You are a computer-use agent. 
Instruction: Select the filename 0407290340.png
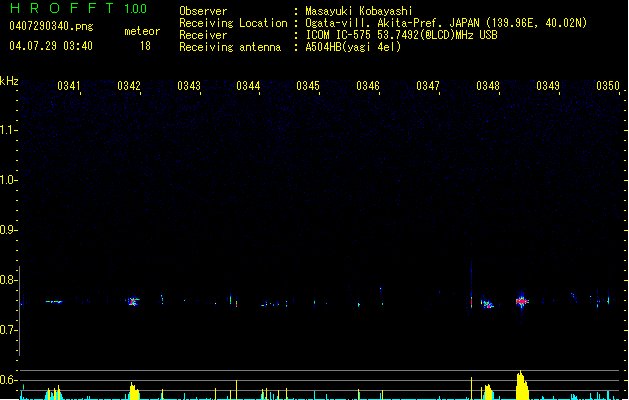click(51, 26)
